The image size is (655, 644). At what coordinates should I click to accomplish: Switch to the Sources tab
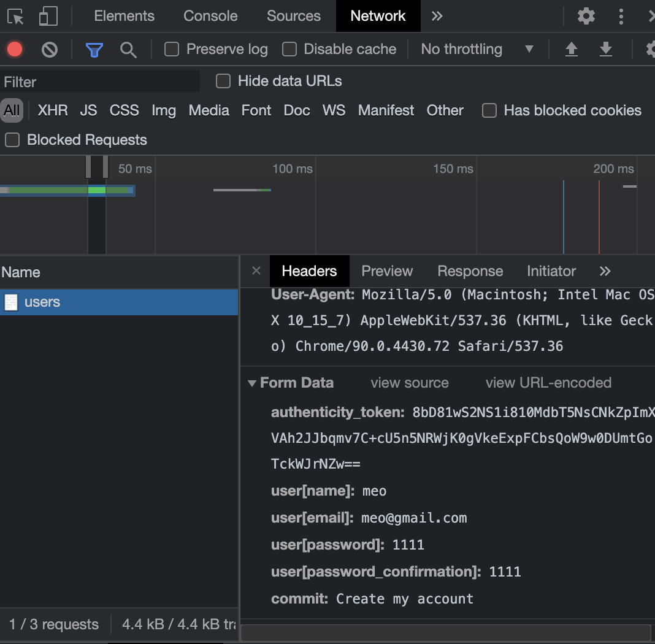[294, 16]
